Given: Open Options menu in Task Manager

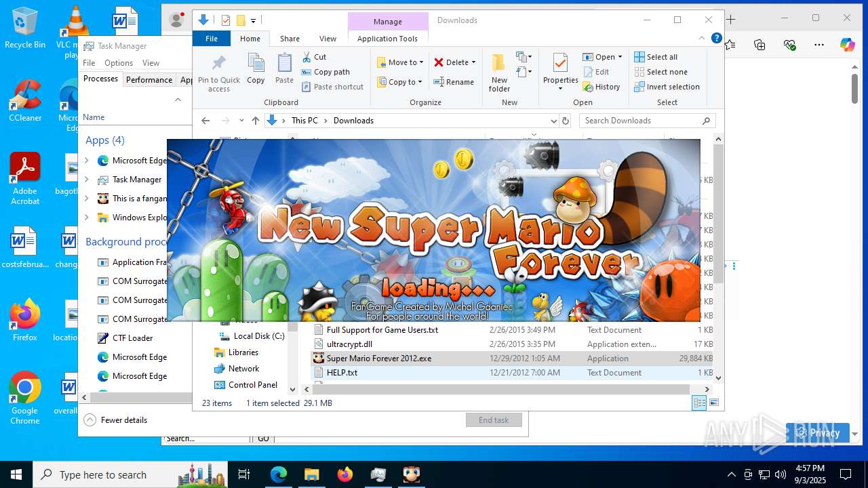Looking at the screenshot, I should pos(119,63).
